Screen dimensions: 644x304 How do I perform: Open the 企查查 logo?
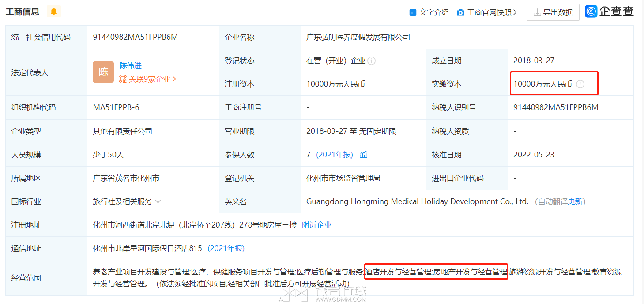click(x=610, y=11)
